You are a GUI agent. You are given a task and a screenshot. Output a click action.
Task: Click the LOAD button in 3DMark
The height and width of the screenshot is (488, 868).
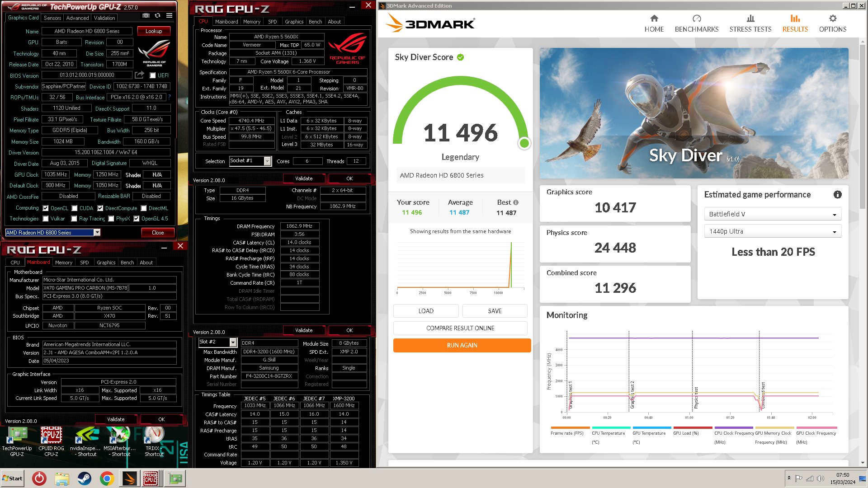pyautogui.click(x=426, y=311)
